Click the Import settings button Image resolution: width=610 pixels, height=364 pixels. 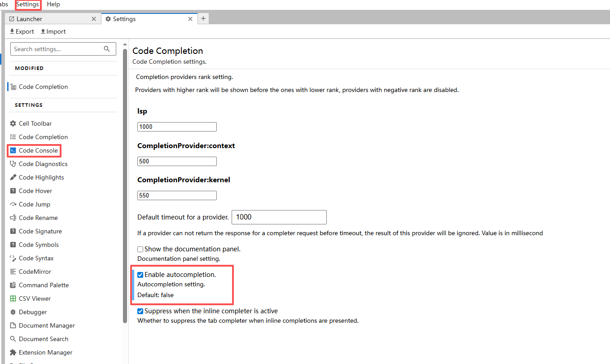pos(53,31)
